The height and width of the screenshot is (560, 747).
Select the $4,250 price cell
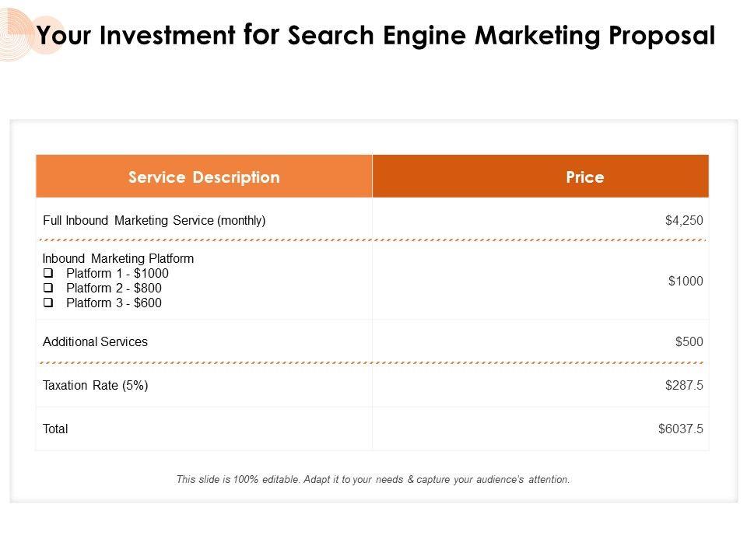coord(684,221)
